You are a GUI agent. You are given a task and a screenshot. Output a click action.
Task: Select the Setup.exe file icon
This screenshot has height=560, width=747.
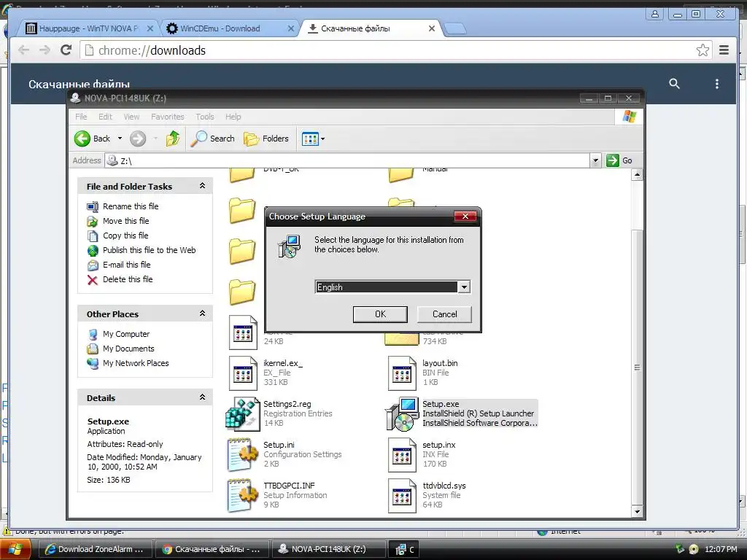[402, 414]
